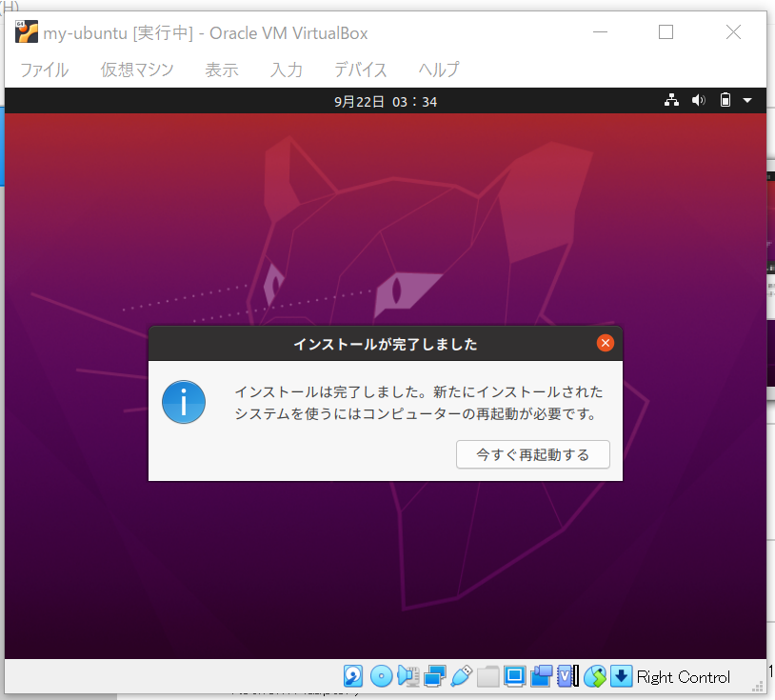Click the audio status icon in VirtualBox
The height and width of the screenshot is (700, 775).
coord(408,676)
